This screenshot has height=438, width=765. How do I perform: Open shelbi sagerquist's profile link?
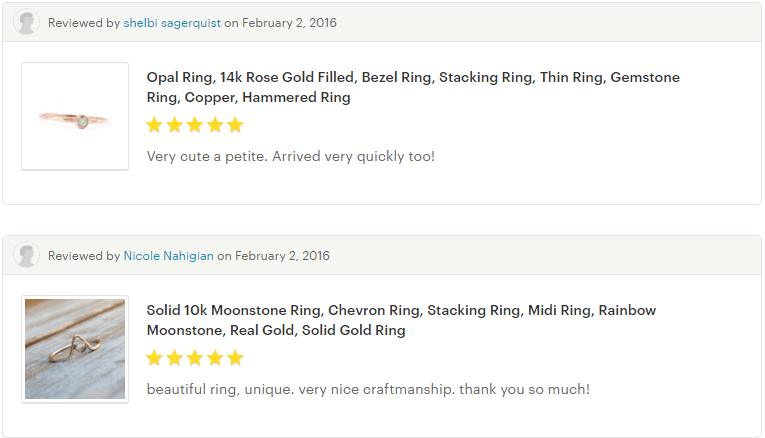coord(166,22)
